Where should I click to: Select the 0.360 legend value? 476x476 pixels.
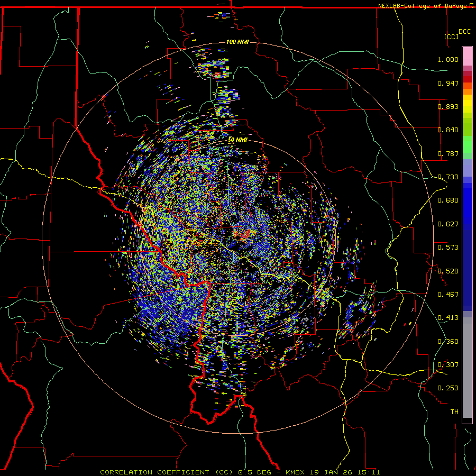coord(448,342)
